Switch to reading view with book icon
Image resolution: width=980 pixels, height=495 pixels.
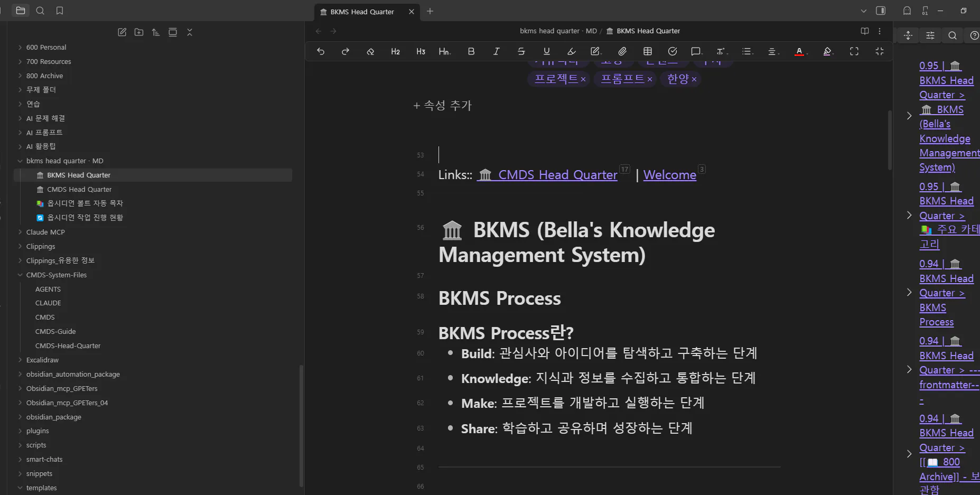(865, 31)
